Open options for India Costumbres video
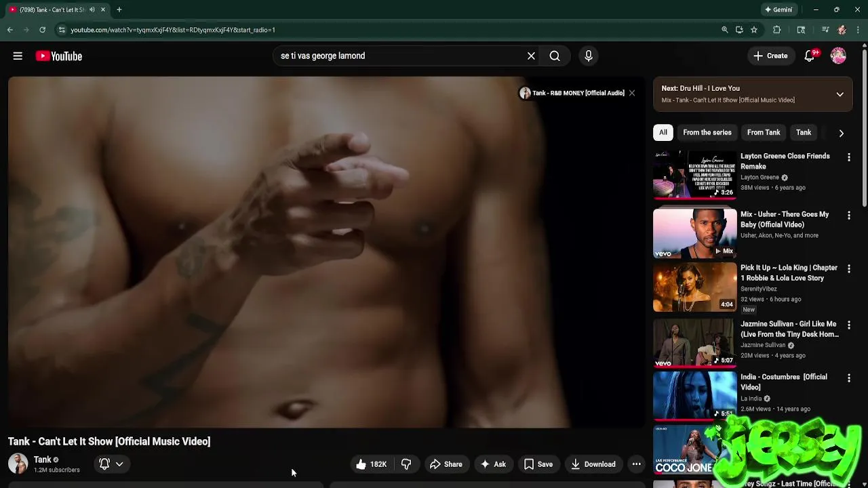 click(x=848, y=378)
